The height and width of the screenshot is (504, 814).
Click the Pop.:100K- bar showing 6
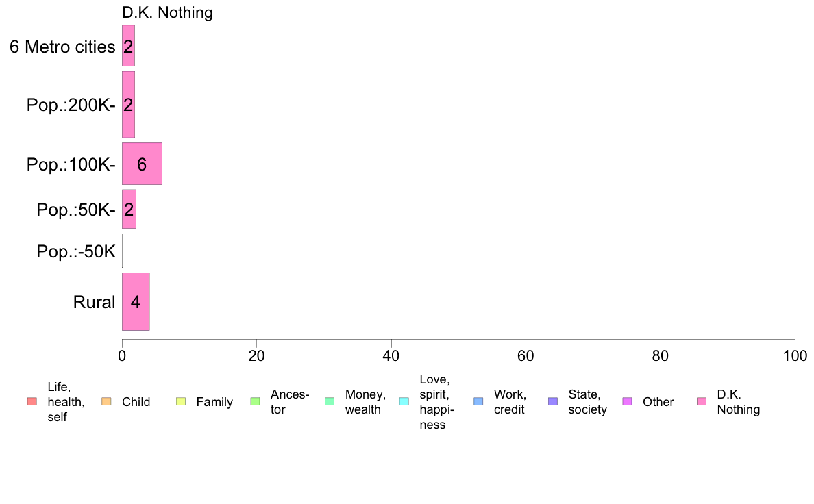142,164
